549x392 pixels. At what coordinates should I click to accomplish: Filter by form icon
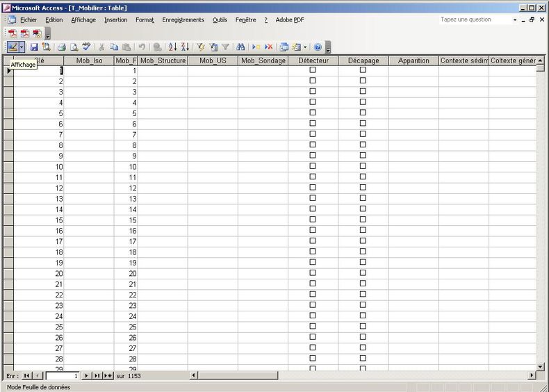click(213, 47)
